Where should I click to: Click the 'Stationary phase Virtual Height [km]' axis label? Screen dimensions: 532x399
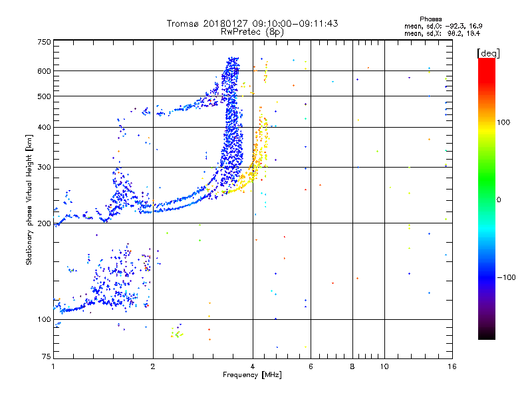pyautogui.click(x=29, y=199)
